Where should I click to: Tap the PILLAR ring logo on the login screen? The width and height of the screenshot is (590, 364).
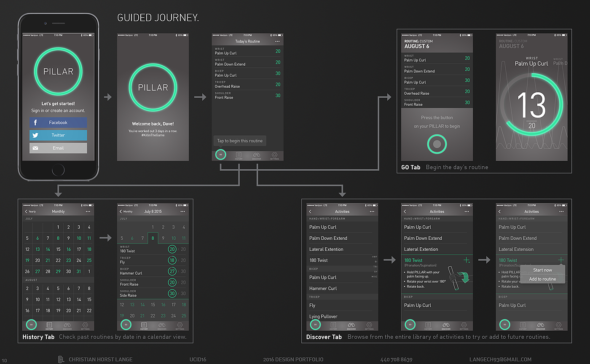click(x=58, y=71)
